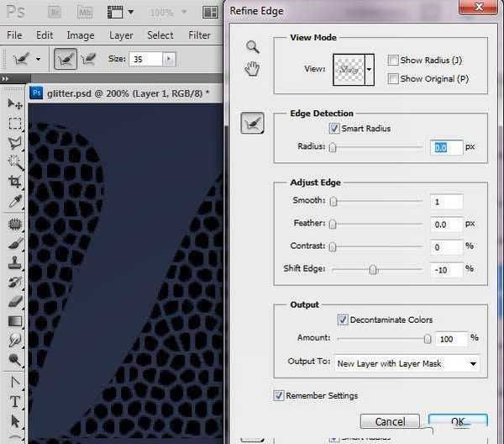This screenshot has height=444, width=504.
Task: Select the Crop tool
Action: point(14,182)
